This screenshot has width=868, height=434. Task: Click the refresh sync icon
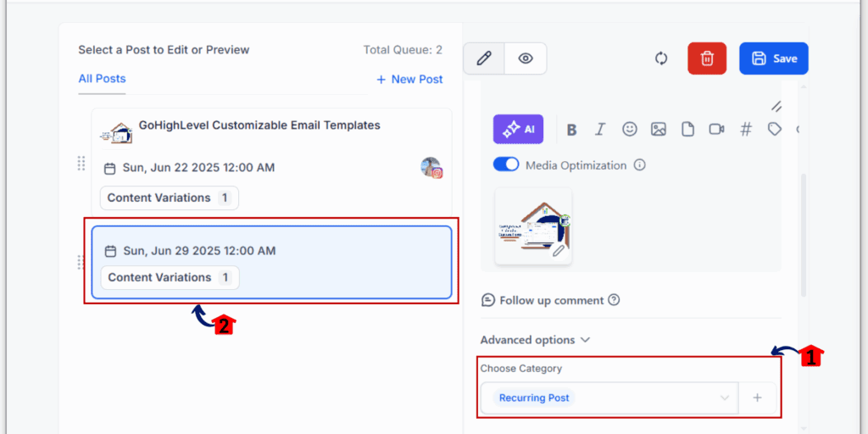661,58
